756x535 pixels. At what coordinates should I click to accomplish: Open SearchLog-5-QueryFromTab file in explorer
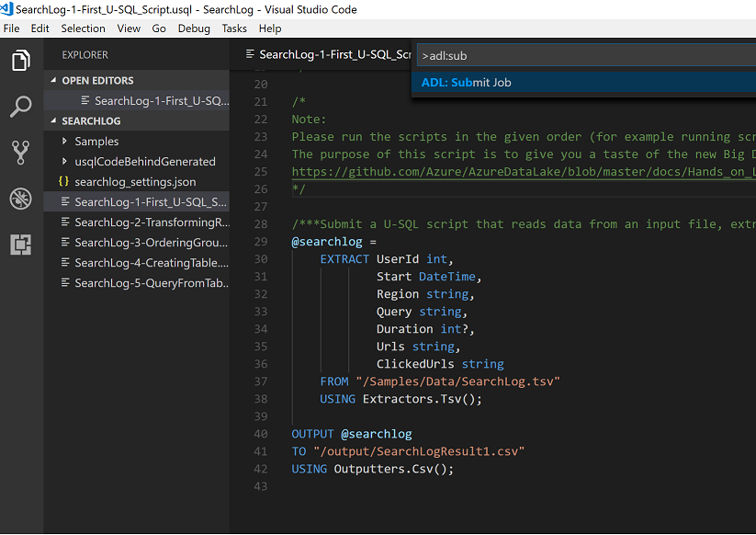point(152,283)
